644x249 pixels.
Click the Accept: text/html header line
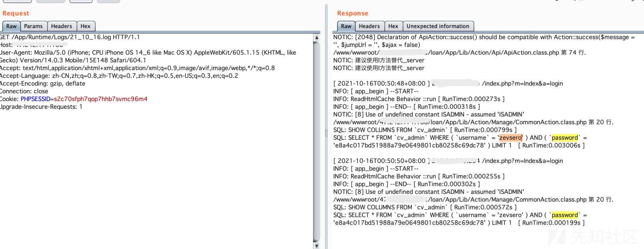(x=137, y=68)
